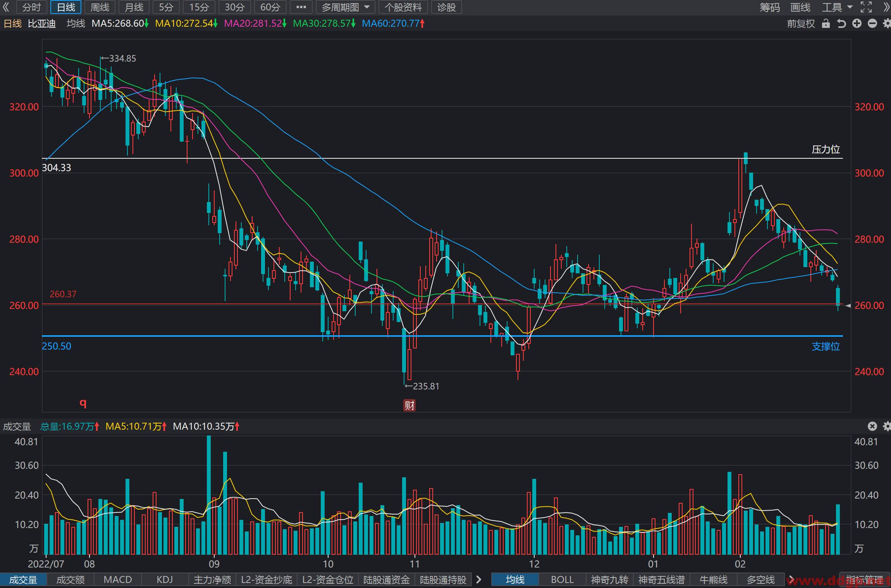The width and height of the screenshot is (891, 588).
Task: Switch to 周线 weekly period
Action: pos(100,7)
